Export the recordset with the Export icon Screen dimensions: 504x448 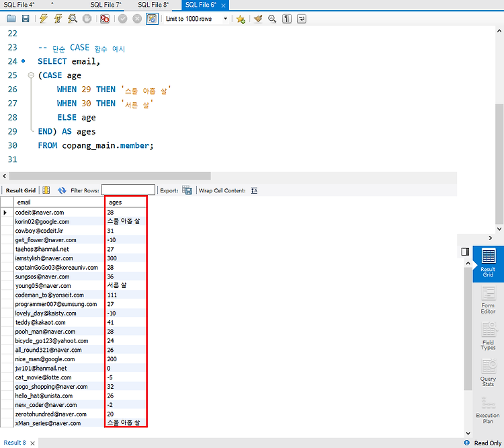[x=187, y=190]
